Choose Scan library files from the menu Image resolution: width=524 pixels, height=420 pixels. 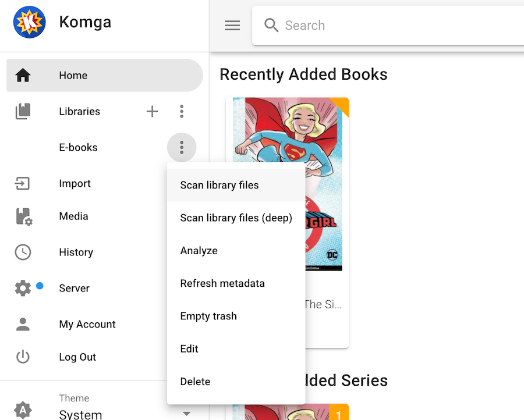click(x=220, y=184)
